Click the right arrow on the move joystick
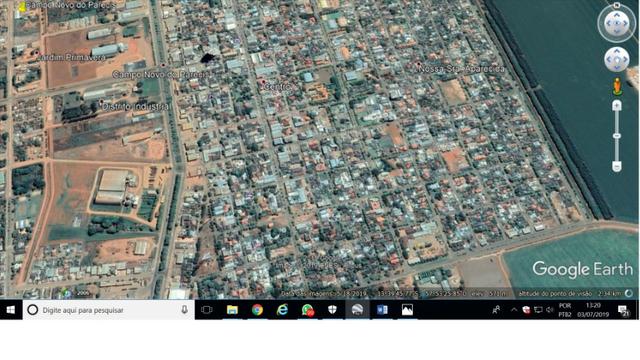The width and height of the screenshot is (640, 360). click(625, 60)
